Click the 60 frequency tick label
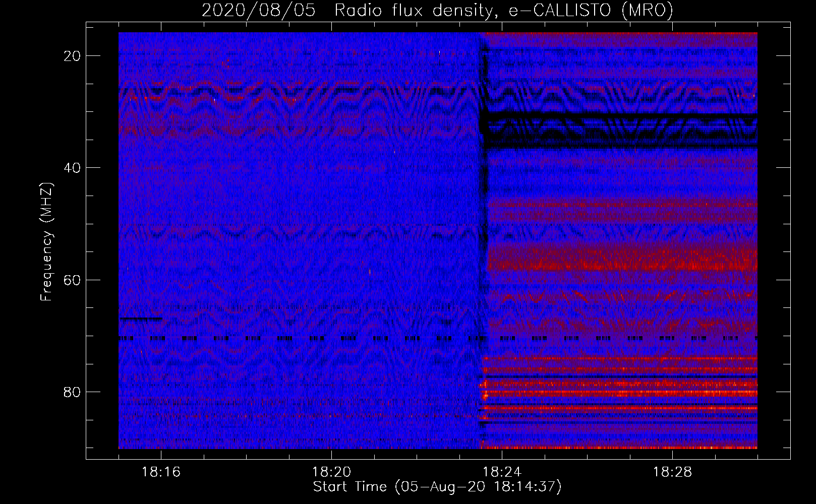Image resolution: width=816 pixels, height=504 pixels. [x=73, y=280]
